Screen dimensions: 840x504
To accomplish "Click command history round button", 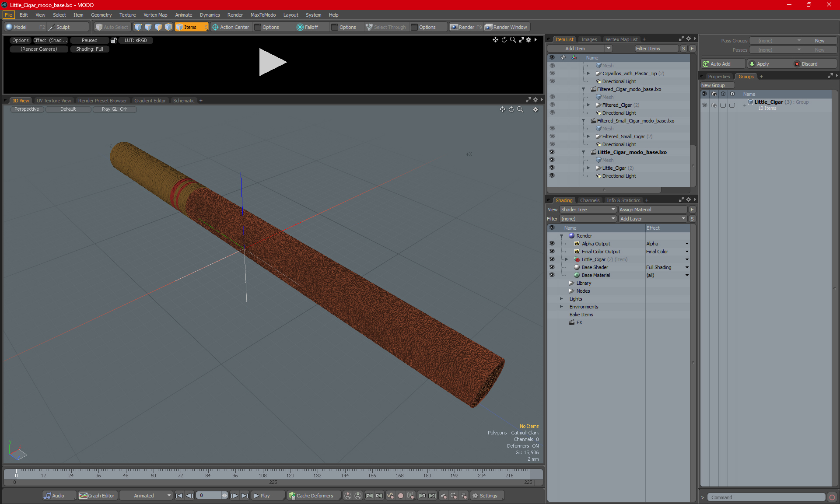I will click(832, 497).
